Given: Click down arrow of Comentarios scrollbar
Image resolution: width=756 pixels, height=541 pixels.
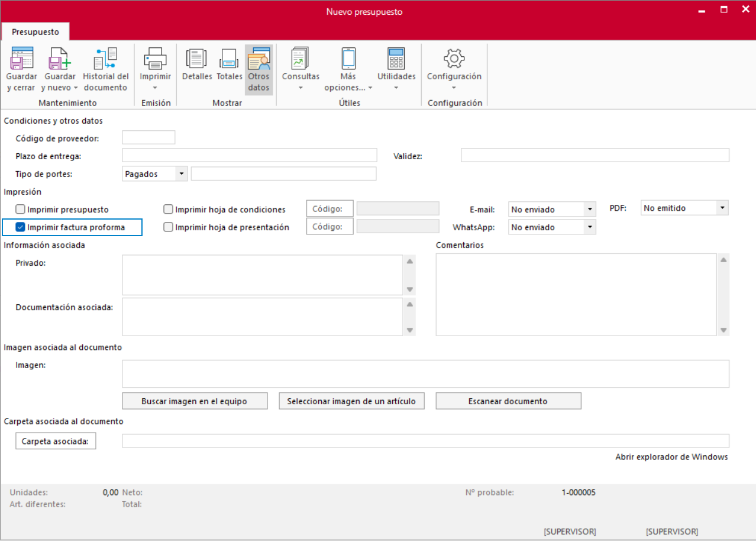Looking at the screenshot, I should click(x=723, y=330).
